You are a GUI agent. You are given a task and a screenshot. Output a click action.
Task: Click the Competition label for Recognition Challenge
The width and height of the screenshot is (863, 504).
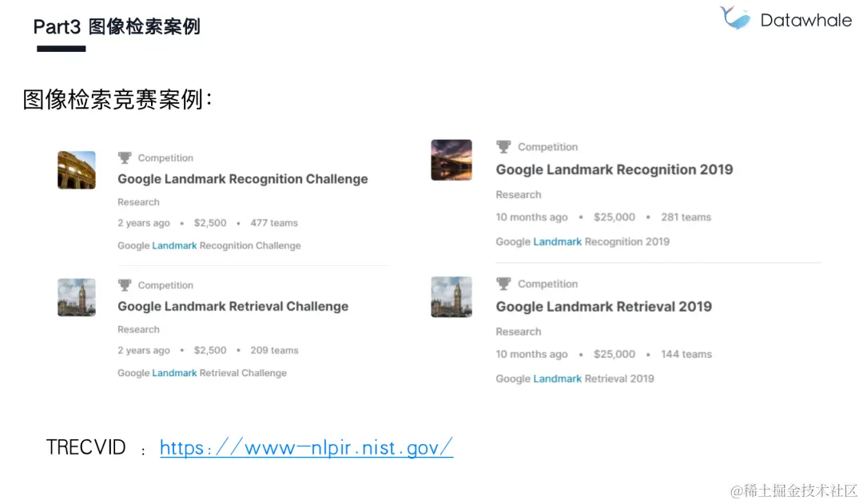(x=165, y=158)
